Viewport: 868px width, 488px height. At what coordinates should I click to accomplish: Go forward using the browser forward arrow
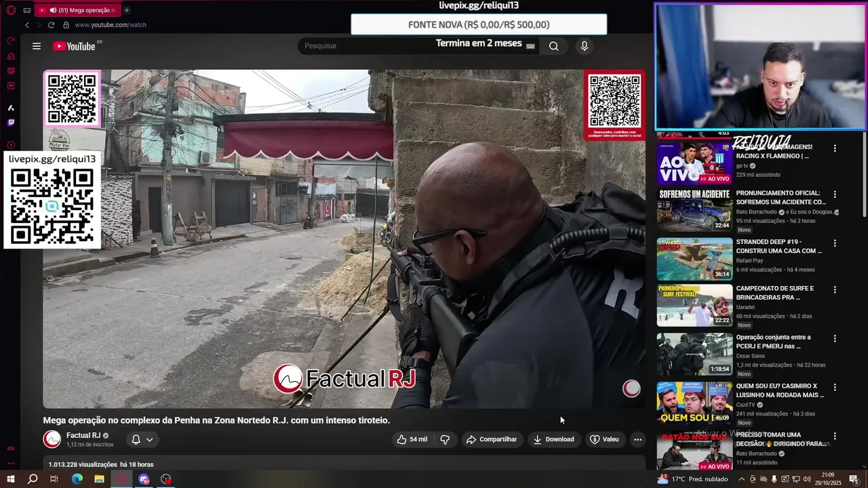click(39, 25)
